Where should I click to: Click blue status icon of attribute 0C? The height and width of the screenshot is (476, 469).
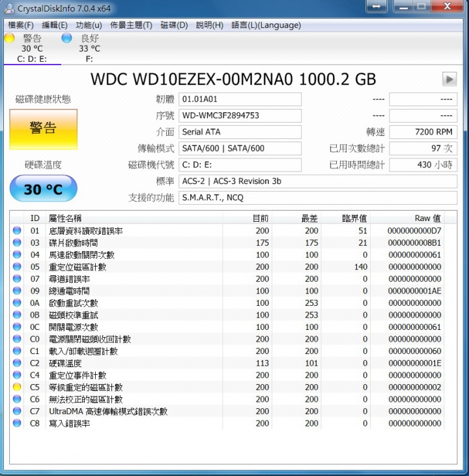[x=17, y=327]
